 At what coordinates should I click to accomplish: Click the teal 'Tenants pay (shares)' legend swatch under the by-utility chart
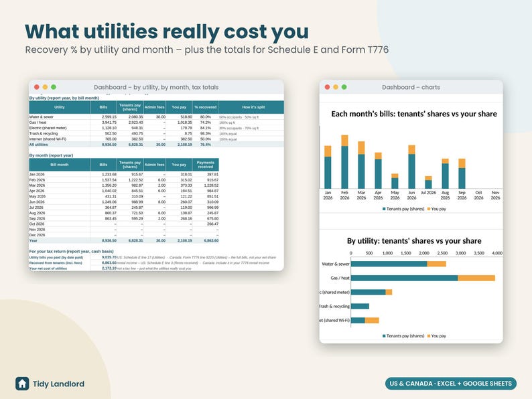[x=384, y=336]
